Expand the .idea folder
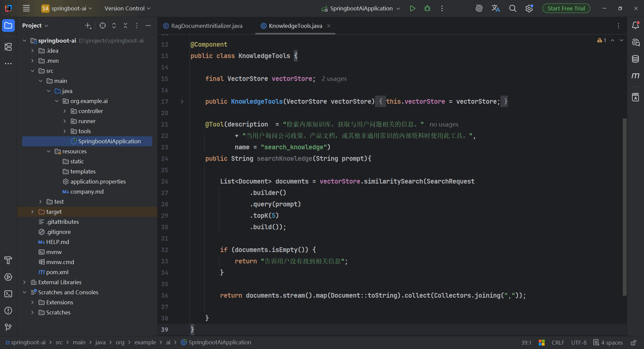The height and width of the screenshot is (349, 644). (33, 51)
